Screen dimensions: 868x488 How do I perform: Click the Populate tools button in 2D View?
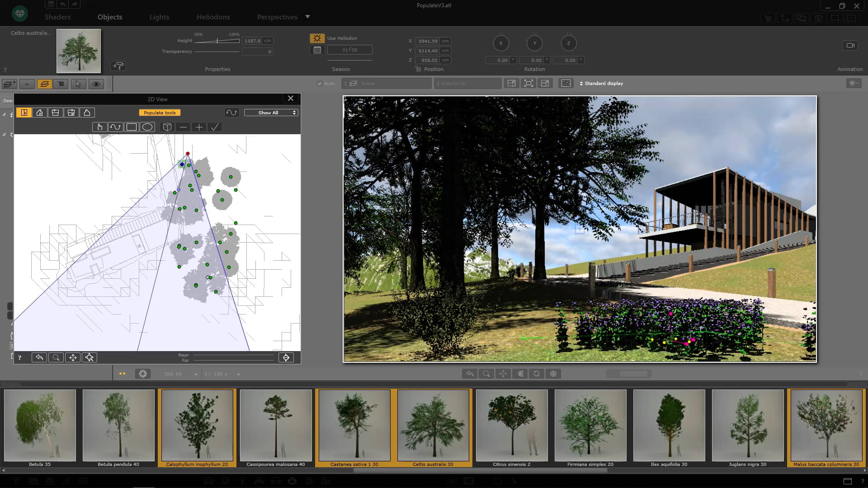click(159, 113)
